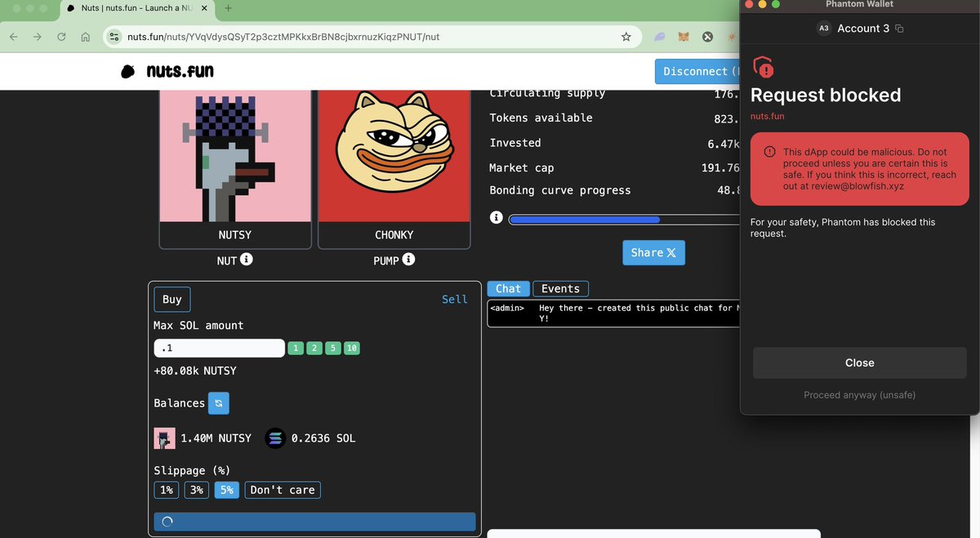Click the Share X button
The image size is (980, 538).
click(653, 253)
